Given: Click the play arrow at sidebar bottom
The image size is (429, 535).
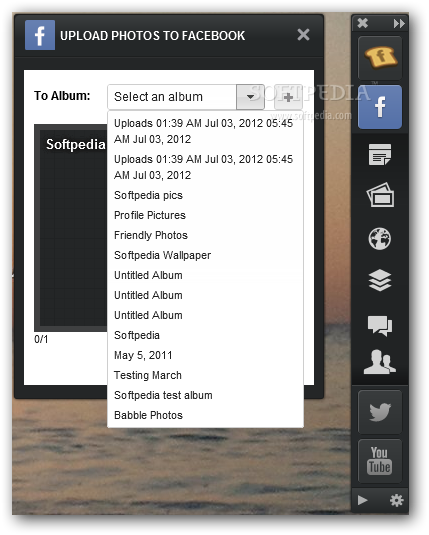Looking at the screenshot, I should tap(362, 501).
